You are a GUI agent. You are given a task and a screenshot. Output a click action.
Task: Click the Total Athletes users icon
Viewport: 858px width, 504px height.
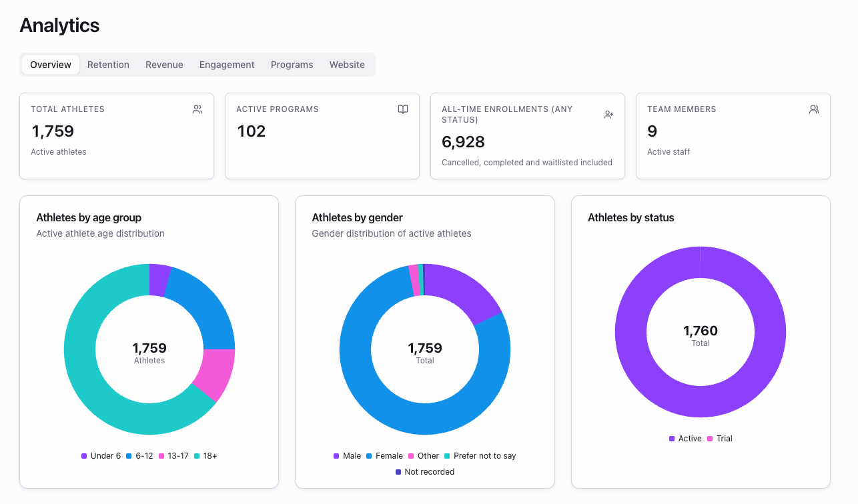197,109
